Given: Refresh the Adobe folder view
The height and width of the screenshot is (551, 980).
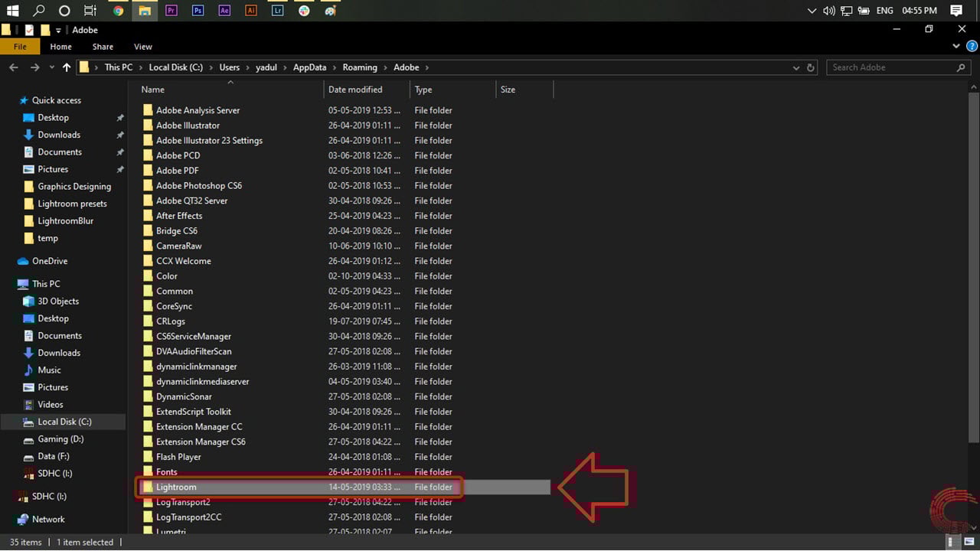Looking at the screenshot, I should tap(811, 67).
